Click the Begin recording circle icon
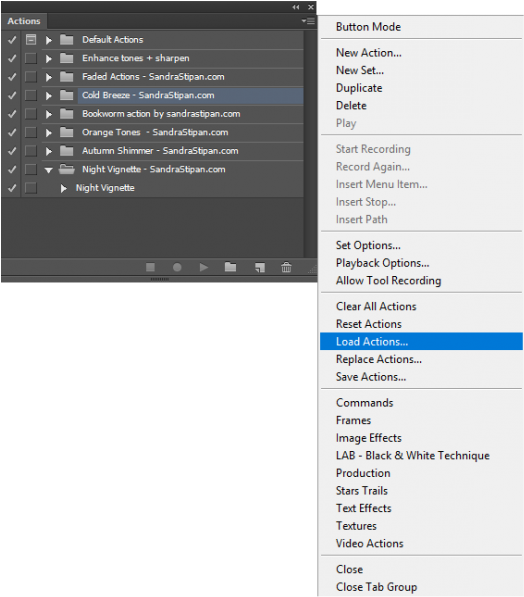Image resolution: width=524 pixels, height=597 pixels. point(177,267)
